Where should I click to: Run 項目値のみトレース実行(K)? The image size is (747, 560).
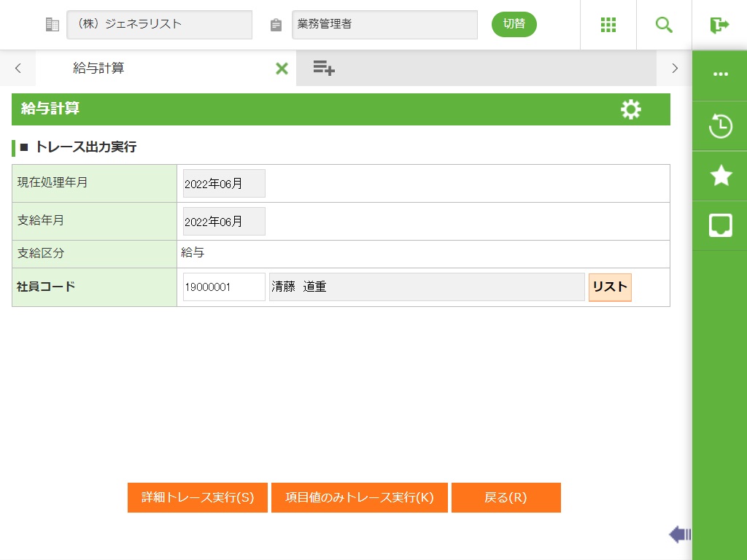tap(359, 497)
